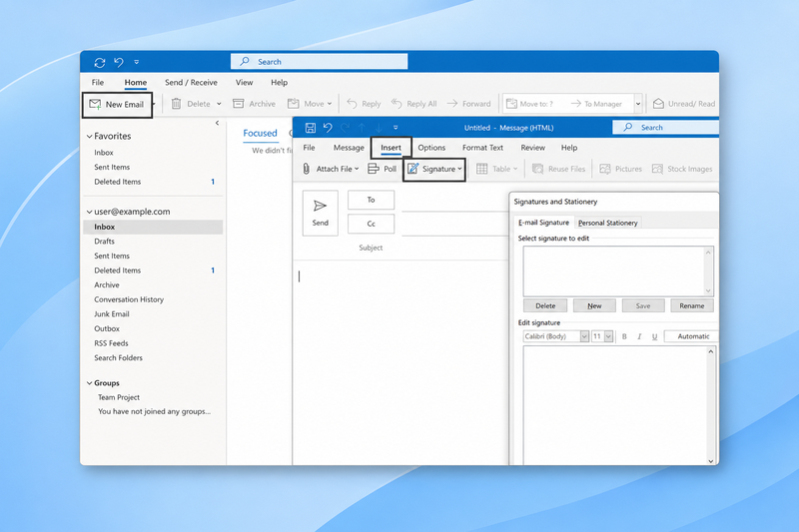Open the Drafts folder
The height and width of the screenshot is (532, 799).
[x=105, y=242]
